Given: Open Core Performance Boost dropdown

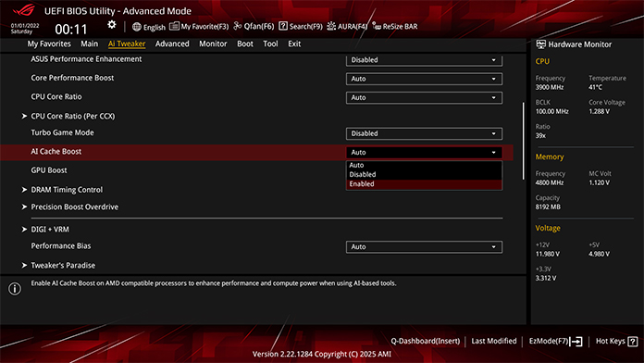Looking at the screenshot, I should click(424, 79).
